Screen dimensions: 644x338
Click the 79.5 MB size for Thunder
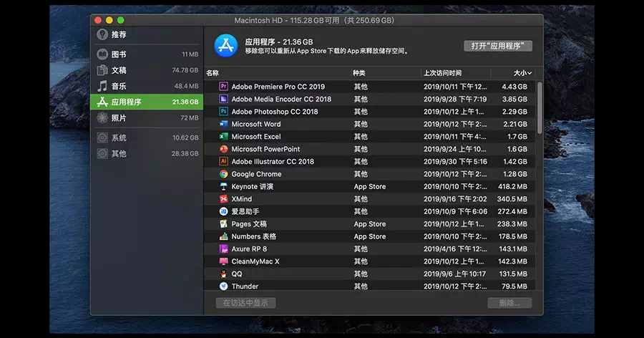514,286
